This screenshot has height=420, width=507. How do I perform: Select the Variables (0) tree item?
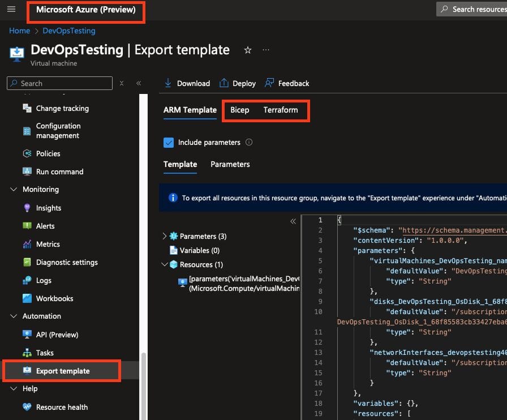click(x=200, y=250)
